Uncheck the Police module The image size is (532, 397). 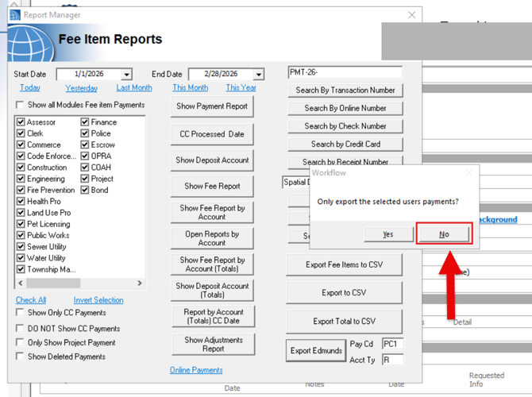click(x=85, y=133)
